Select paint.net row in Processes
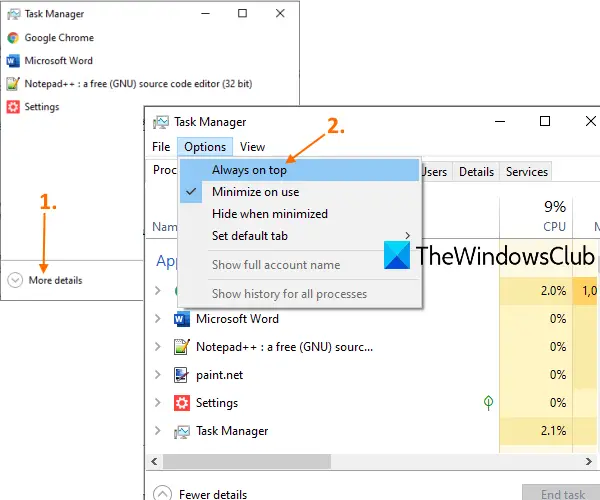Image resolution: width=600 pixels, height=500 pixels. click(321, 375)
